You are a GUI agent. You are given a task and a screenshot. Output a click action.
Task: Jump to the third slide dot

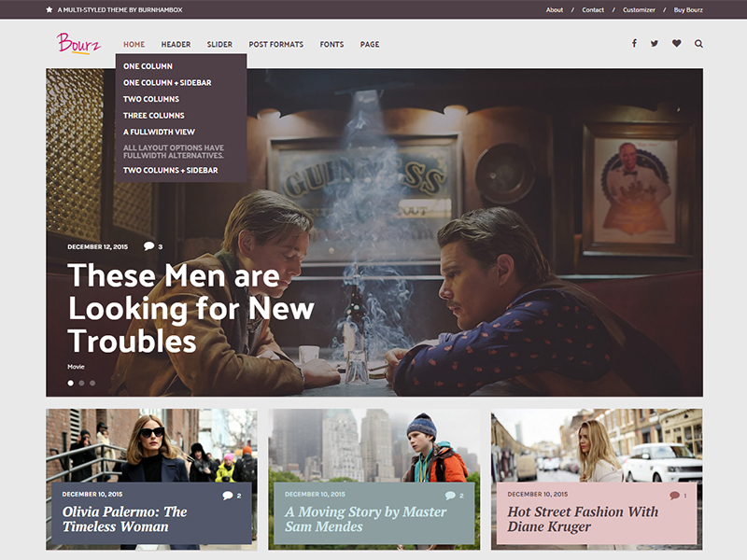coord(92,383)
